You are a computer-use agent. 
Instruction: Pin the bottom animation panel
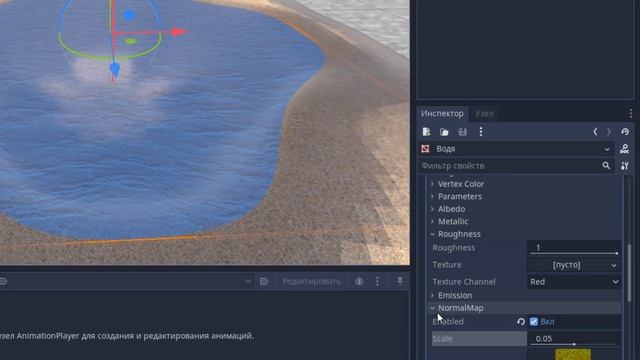tap(400, 281)
